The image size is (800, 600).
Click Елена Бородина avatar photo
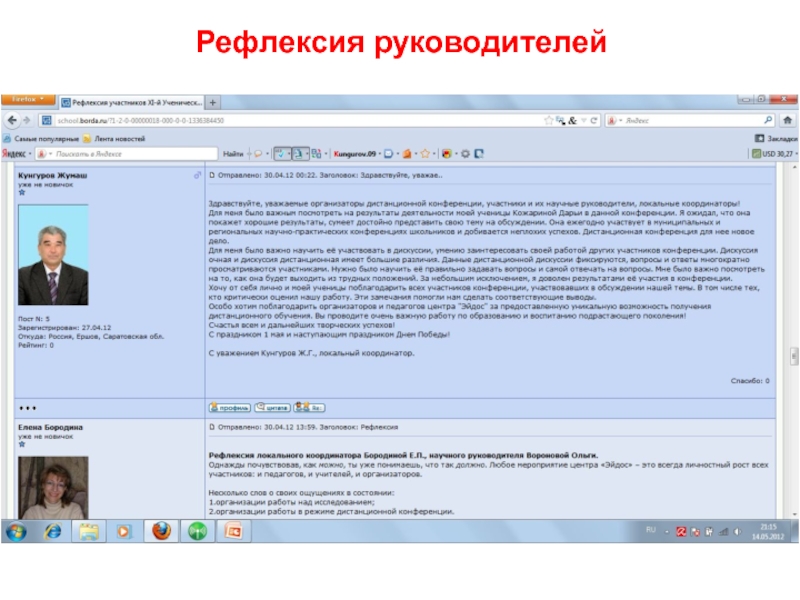click(53, 488)
